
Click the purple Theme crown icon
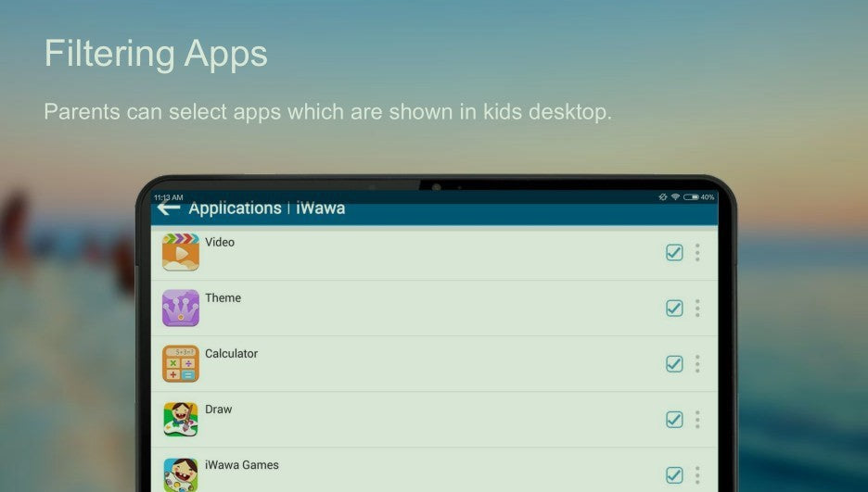pos(181,308)
